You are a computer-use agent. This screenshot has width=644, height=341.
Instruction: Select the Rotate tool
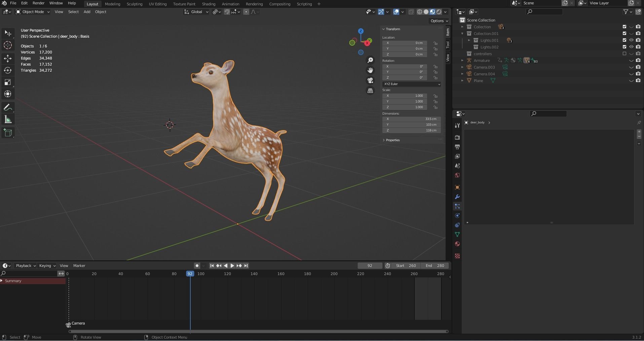point(8,70)
